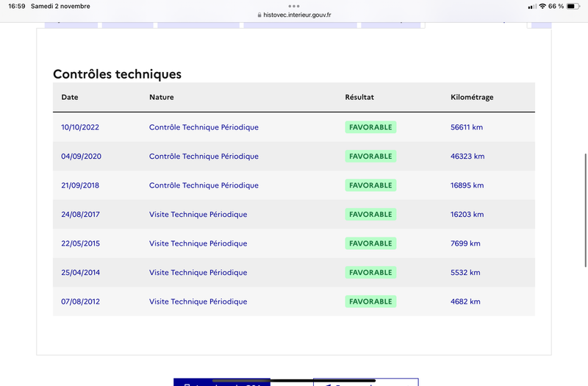This screenshot has height=386, width=588.
Task: Click Visite Technique Périodique in the 22/05/2015 row
Action: point(198,244)
